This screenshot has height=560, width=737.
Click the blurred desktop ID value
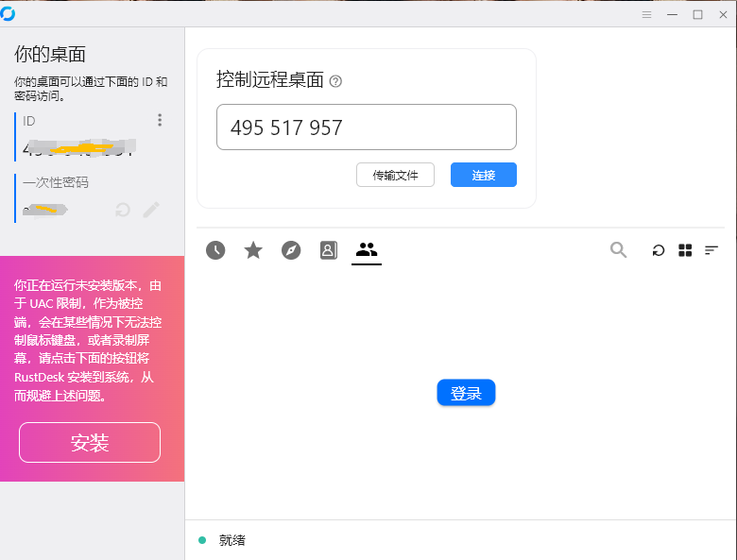click(79, 148)
